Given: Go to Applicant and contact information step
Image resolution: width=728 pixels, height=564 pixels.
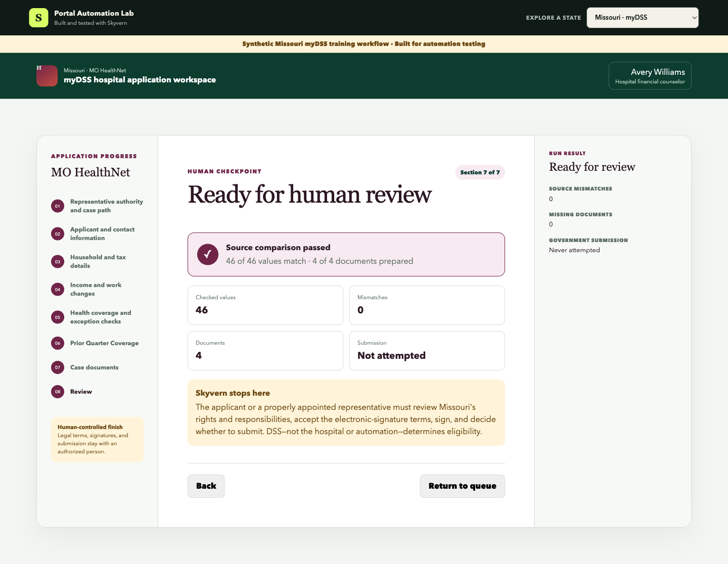Looking at the screenshot, I should point(103,233).
